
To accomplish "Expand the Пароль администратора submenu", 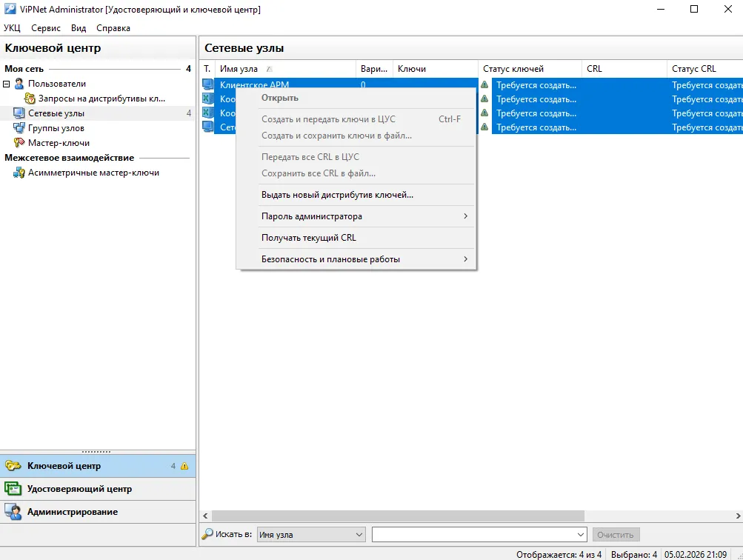I will click(x=465, y=216).
